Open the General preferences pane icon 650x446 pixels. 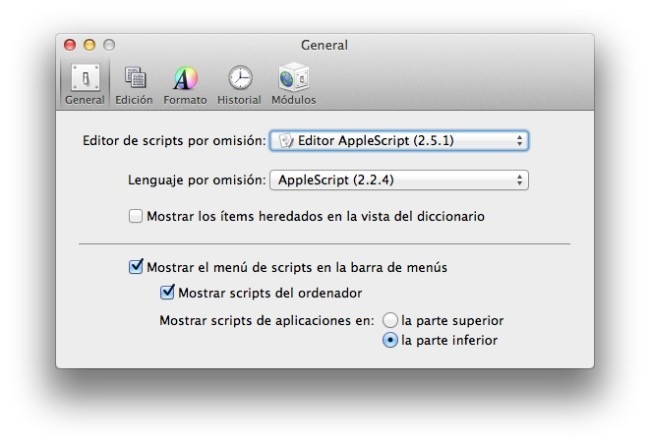(85, 78)
